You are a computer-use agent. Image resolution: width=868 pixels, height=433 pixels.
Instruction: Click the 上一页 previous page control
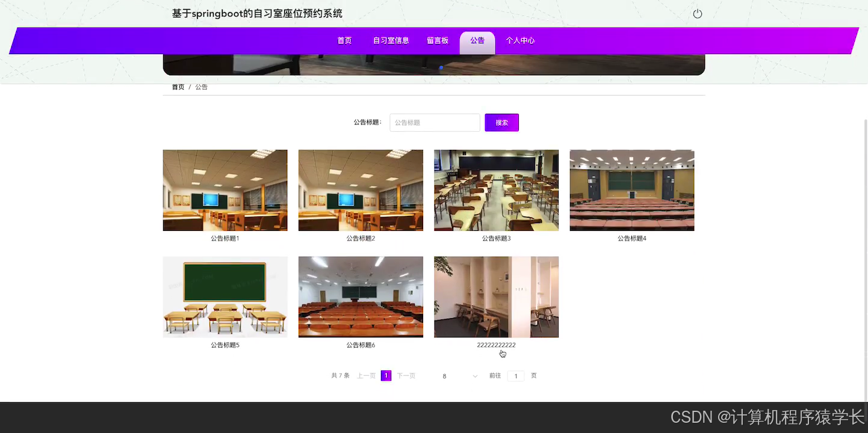[366, 375]
